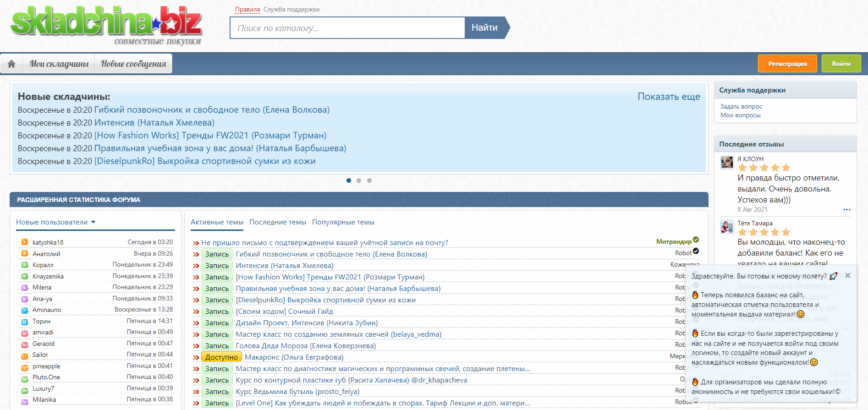
Task: Click the five-star rating under Я КЛОУН
Action: [x=764, y=168]
